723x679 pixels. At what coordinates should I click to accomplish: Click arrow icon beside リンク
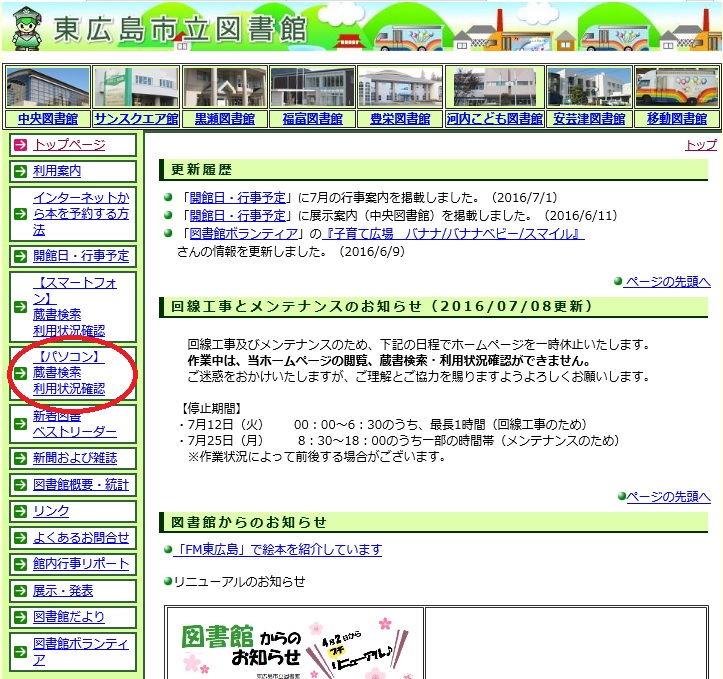(x=20, y=511)
